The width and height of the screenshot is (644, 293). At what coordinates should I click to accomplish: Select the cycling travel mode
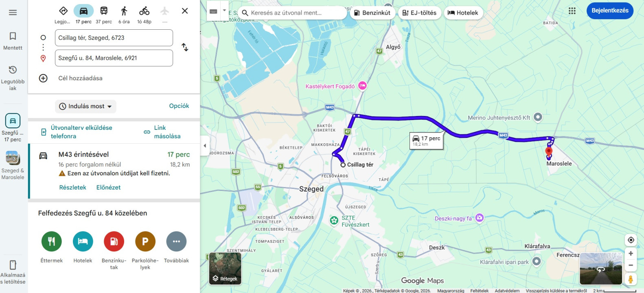click(x=144, y=11)
